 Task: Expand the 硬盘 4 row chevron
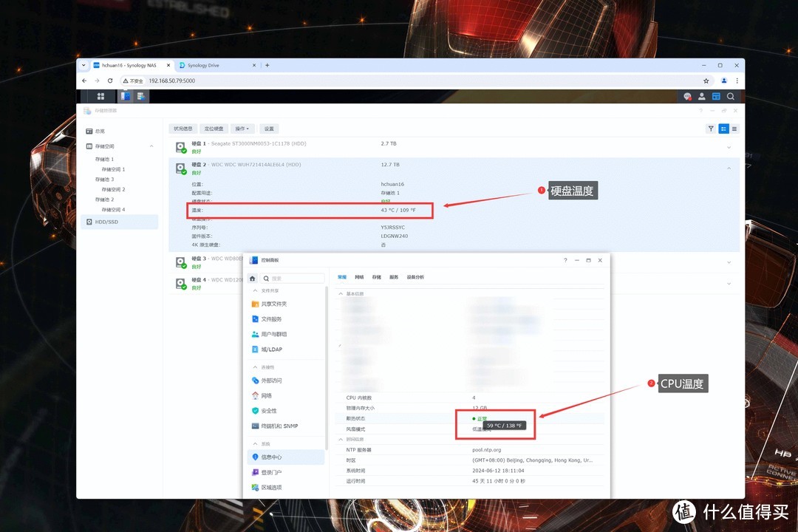[729, 284]
